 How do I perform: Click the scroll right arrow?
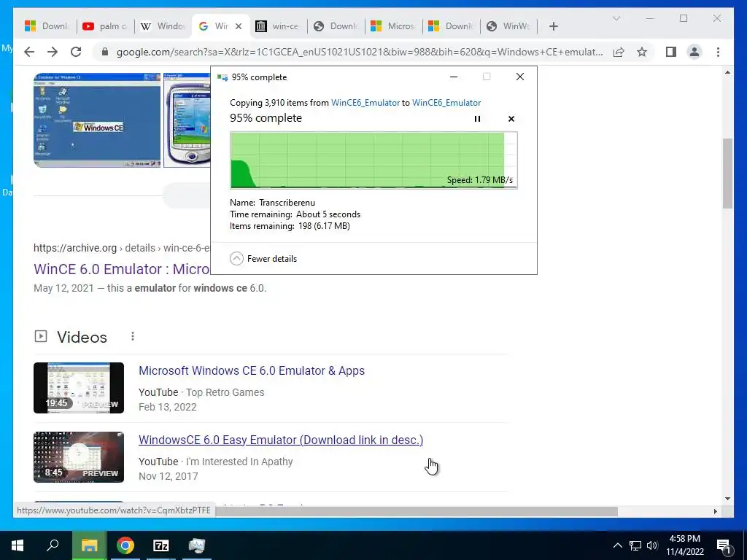(715, 511)
